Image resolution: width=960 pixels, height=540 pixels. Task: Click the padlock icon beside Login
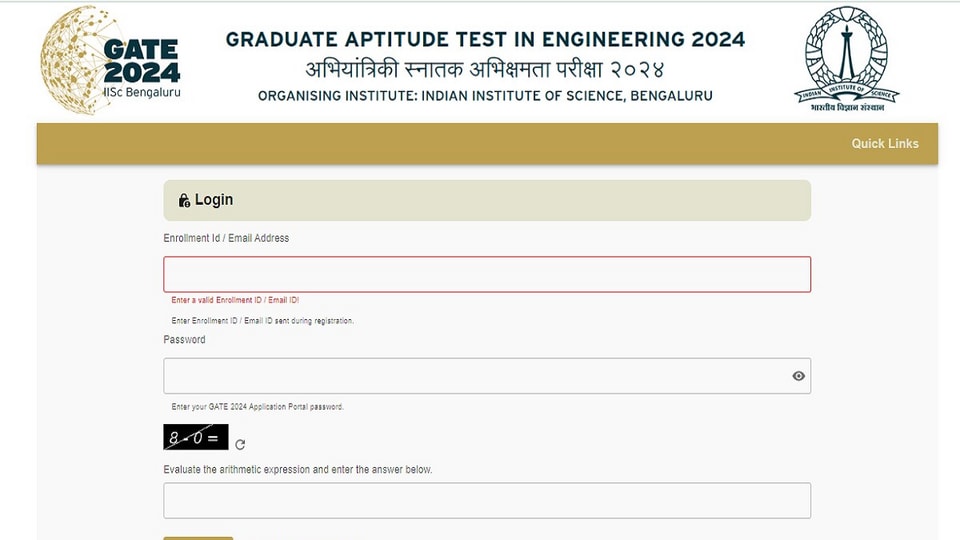184,200
